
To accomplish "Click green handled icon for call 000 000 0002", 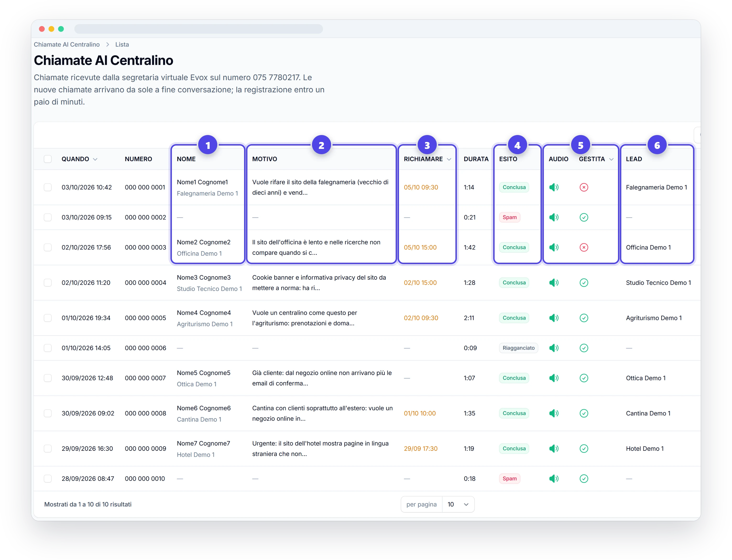I will tap(584, 217).
